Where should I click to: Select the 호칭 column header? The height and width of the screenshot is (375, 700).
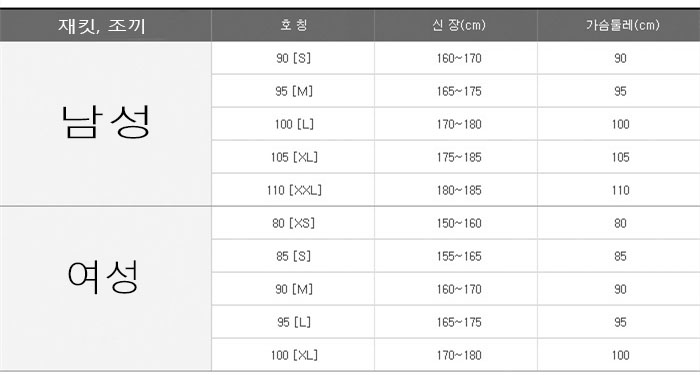[293, 25]
